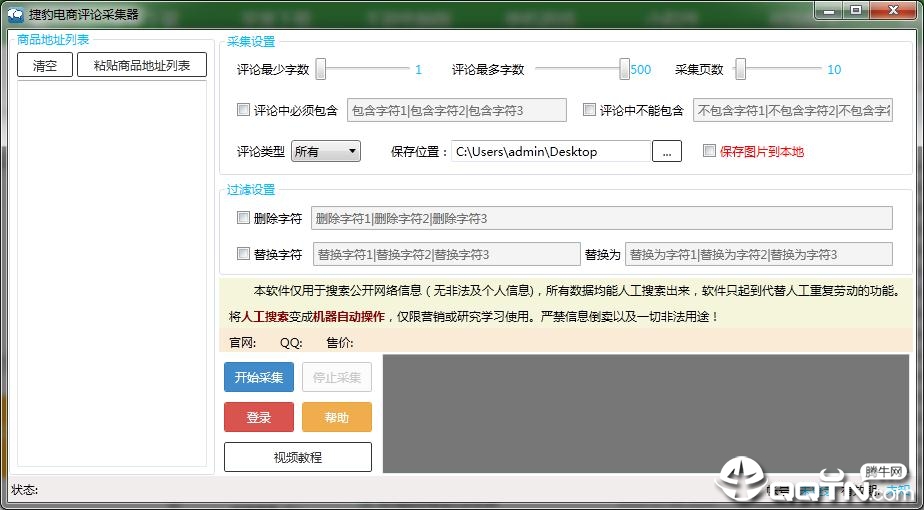Click the 保存位置 path input field
The height and width of the screenshot is (510, 924).
[x=551, y=152]
